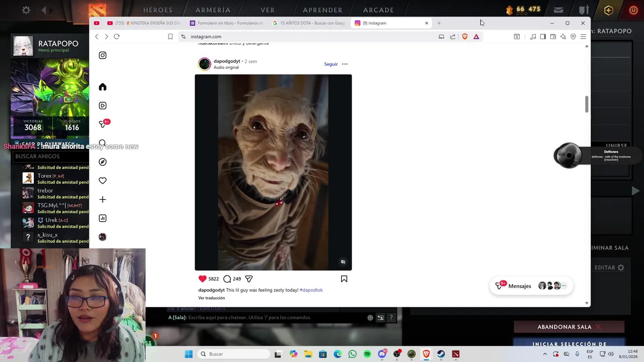Open profile avatar in Instagram sidebar
This screenshot has height=362, width=644.
point(103,237)
